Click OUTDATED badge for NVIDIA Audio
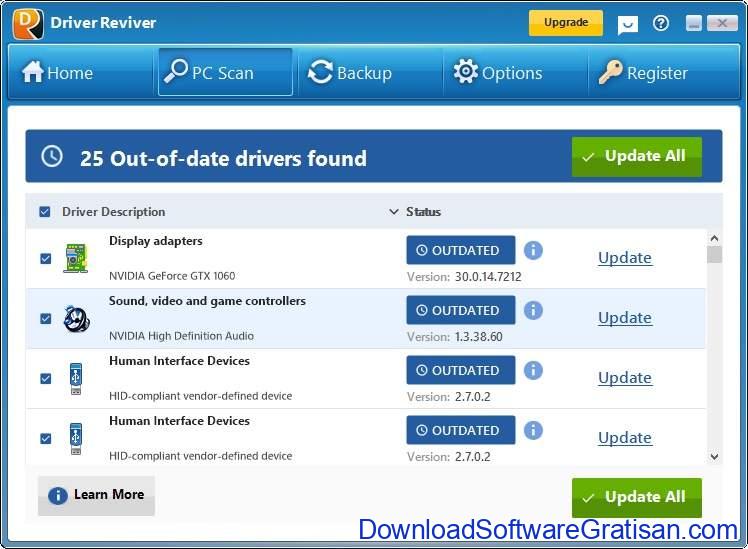This screenshot has width=748, height=549. tap(461, 310)
